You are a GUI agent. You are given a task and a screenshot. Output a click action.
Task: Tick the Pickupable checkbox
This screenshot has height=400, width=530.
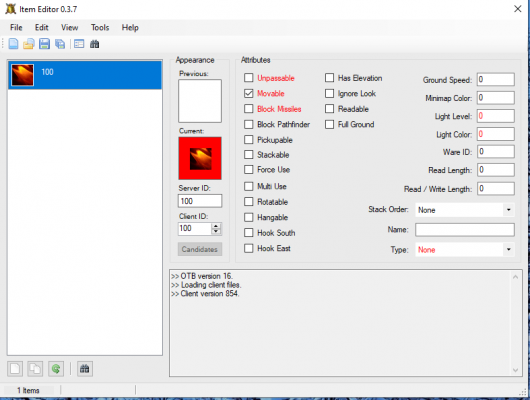248,140
